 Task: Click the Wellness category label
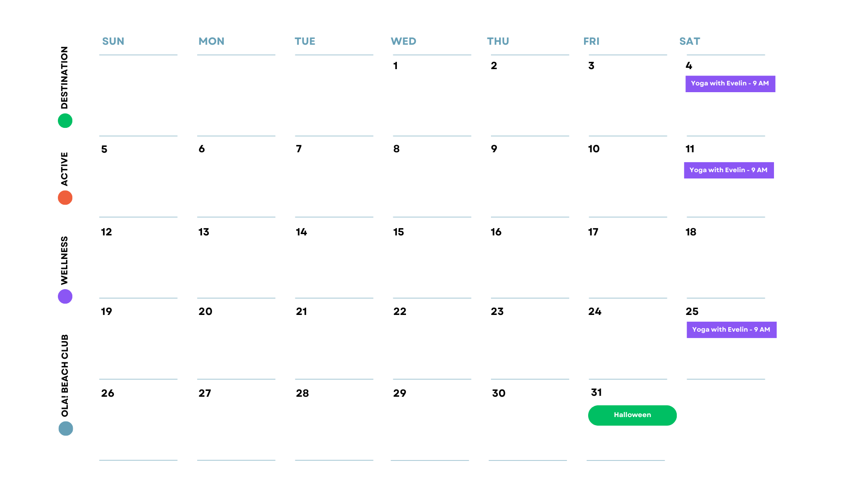coord(65,260)
